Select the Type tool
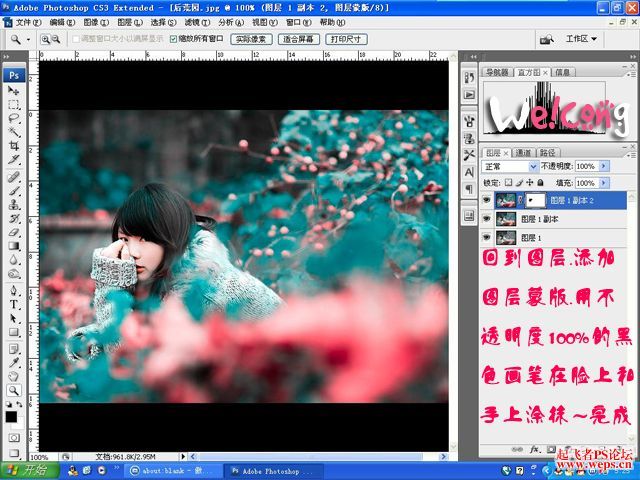Screen dimensions: 640x480 (14, 304)
